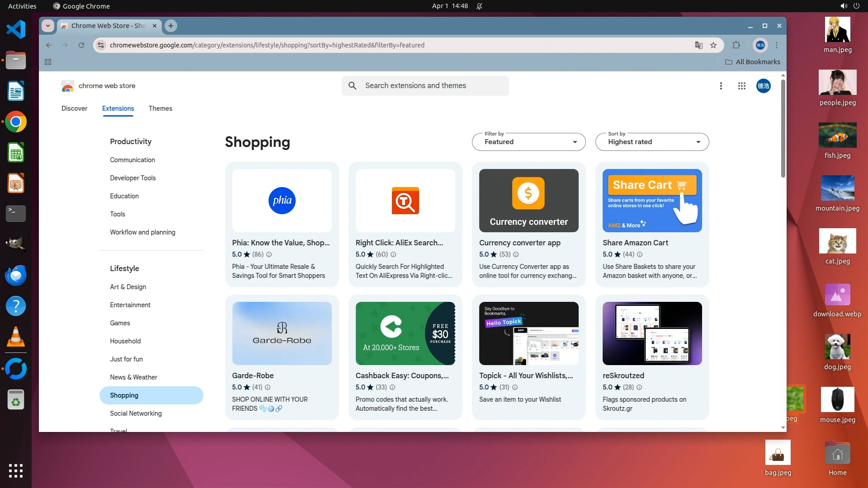
Task: Switch to the Discover tab
Action: coord(75,108)
